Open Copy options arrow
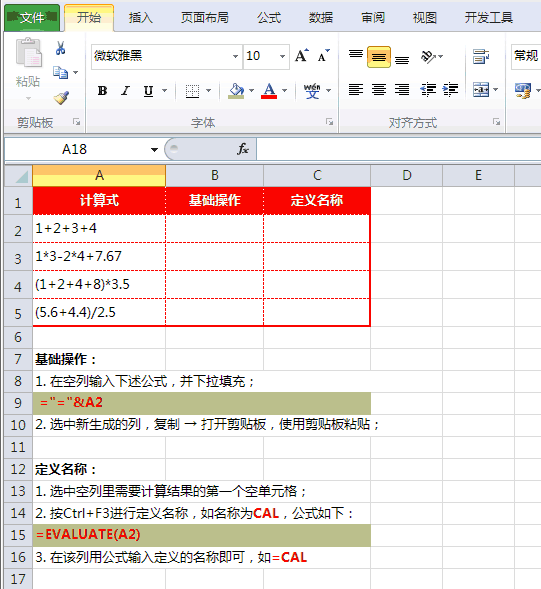The height and width of the screenshot is (589, 541). click(75, 72)
